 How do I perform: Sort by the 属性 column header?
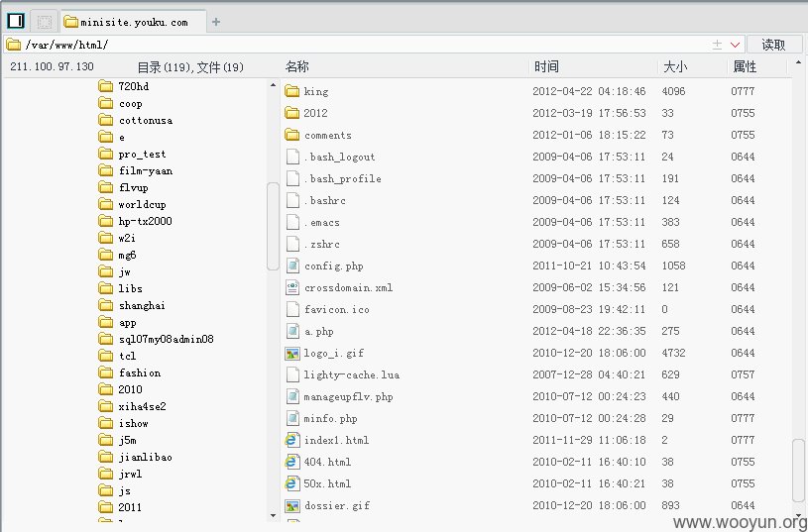point(746,66)
